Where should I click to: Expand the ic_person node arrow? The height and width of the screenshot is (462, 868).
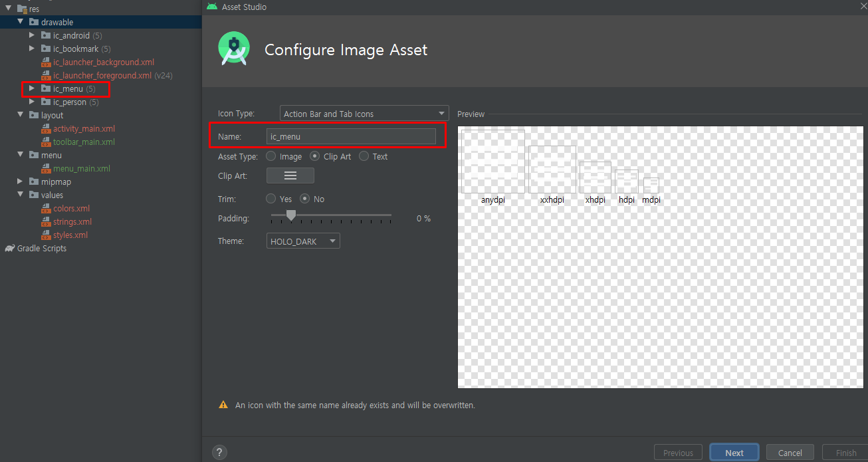point(32,102)
